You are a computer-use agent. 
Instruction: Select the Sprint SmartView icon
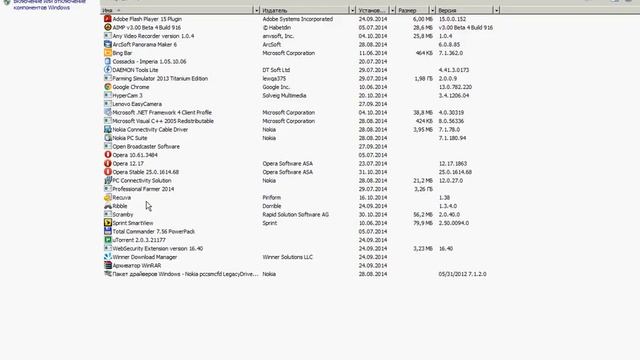108,223
